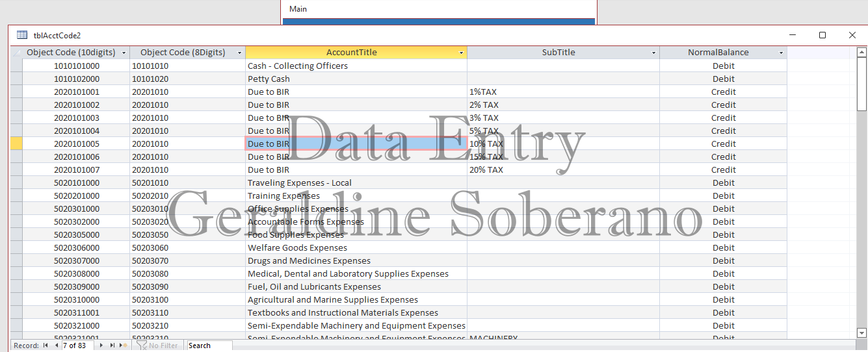Click cell 'Drugs and Medicines Expenses'

pyautogui.click(x=356, y=260)
